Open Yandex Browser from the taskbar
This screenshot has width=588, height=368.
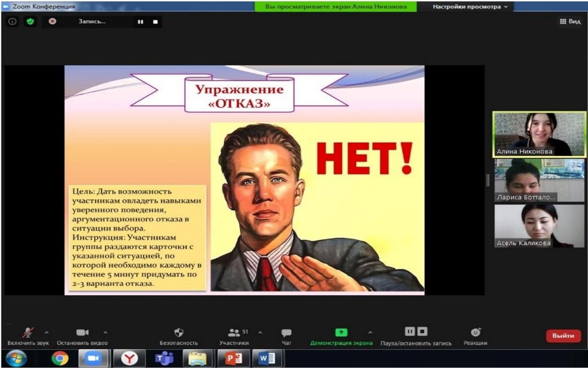(130, 358)
